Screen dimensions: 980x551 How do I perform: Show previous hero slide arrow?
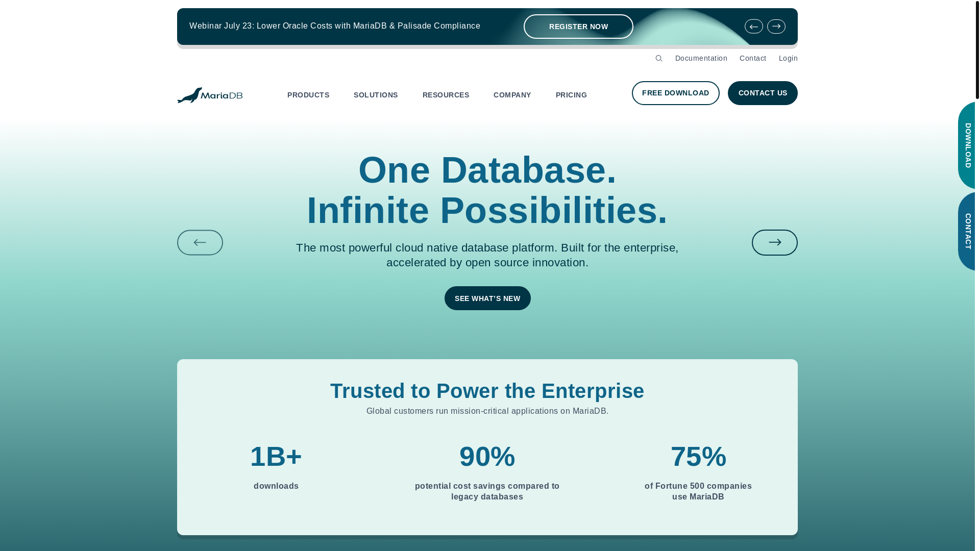(200, 242)
